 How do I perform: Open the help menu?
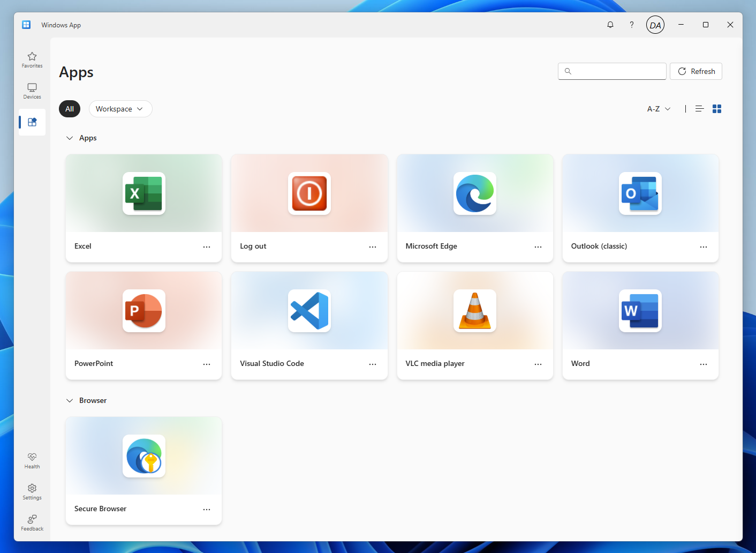click(x=631, y=25)
